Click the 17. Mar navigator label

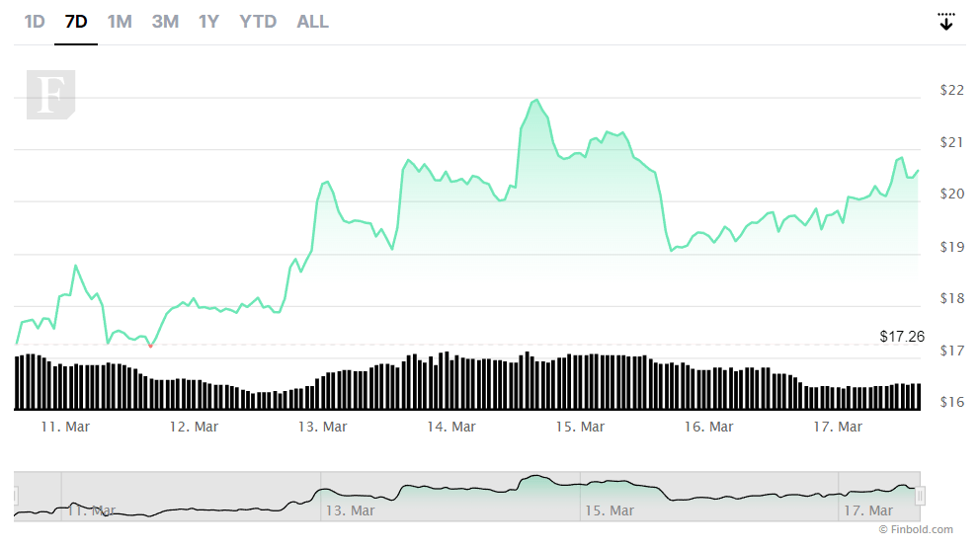[x=868, y=510]
